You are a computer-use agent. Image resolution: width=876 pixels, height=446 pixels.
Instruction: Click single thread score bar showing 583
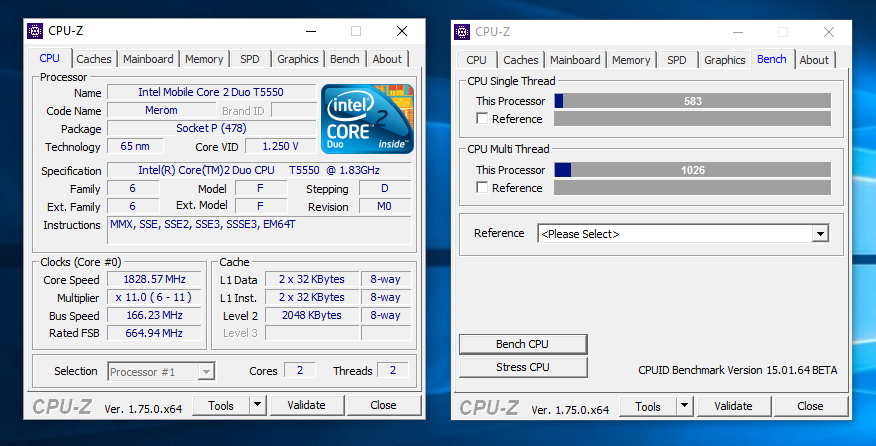tap(693, 101)
